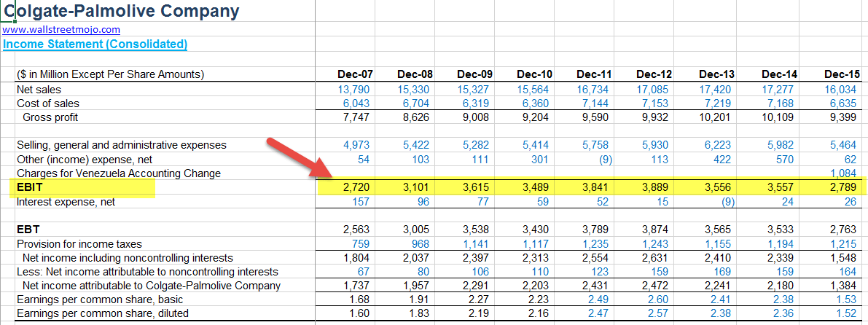Click Less: Net income attributable to noncontrolling interests

point(147,272)
